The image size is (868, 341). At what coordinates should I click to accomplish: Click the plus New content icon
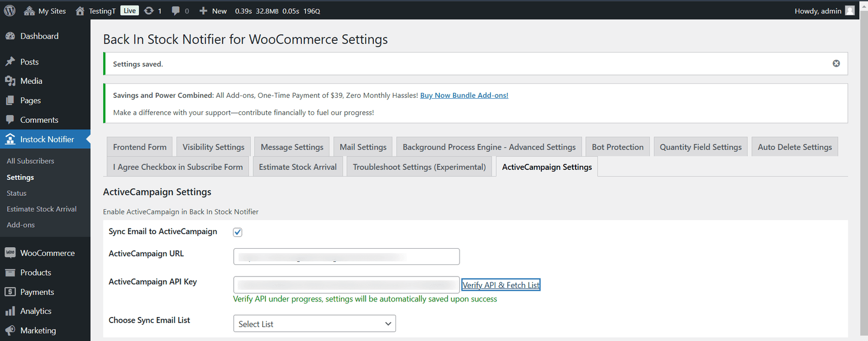coord(203,11)
